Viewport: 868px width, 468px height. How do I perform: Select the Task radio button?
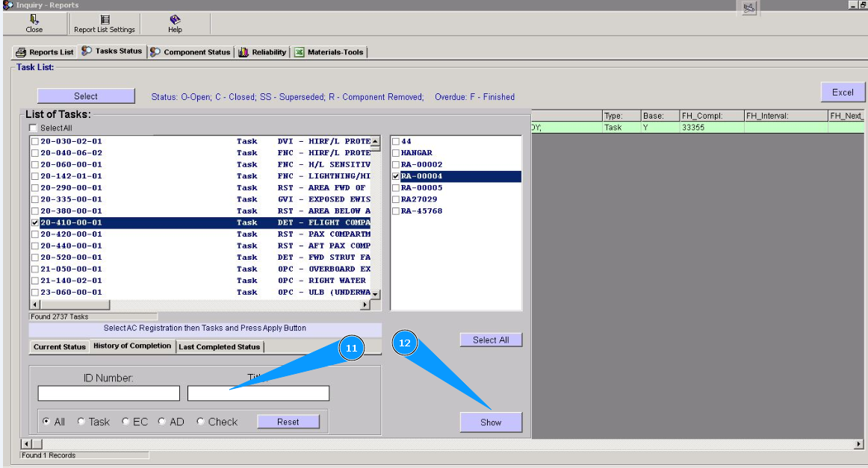point(81,422)
